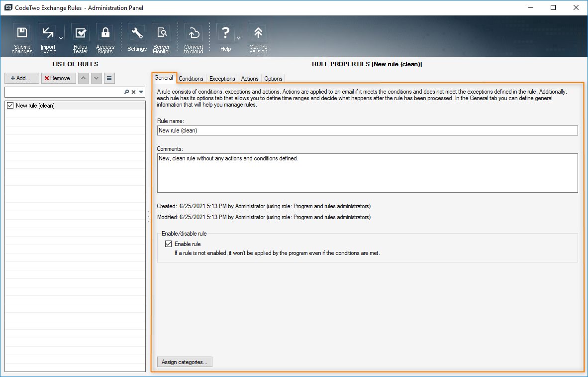Clear the rules search filter
This screenshot has height=377, width=588.
[x=133, y=92]
